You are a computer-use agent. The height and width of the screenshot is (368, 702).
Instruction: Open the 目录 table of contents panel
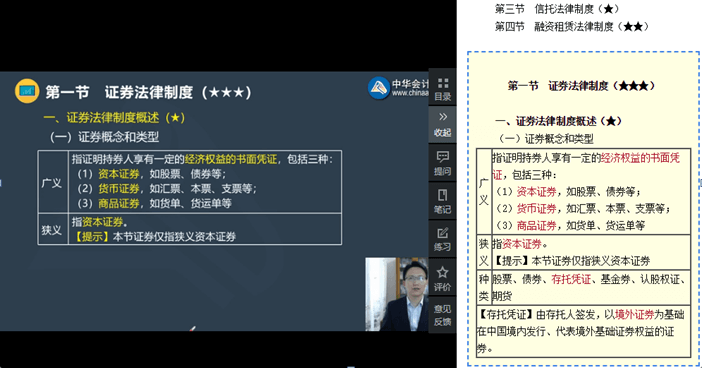[x=442, y=89]
